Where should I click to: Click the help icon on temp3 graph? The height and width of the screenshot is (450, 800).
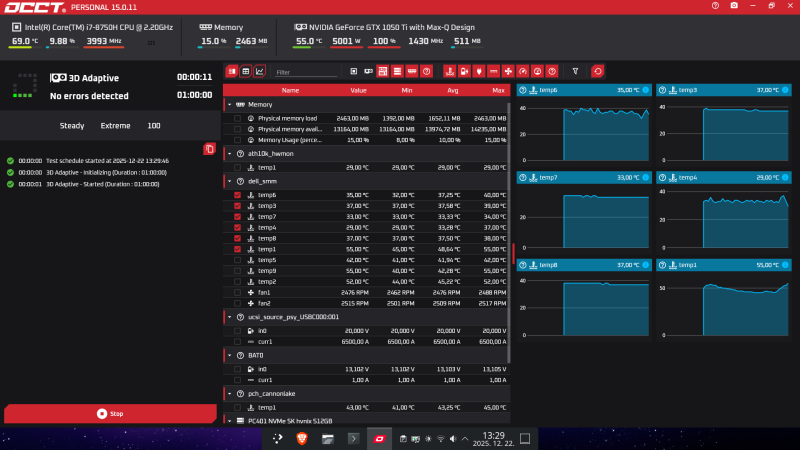(x=662, y=90)
